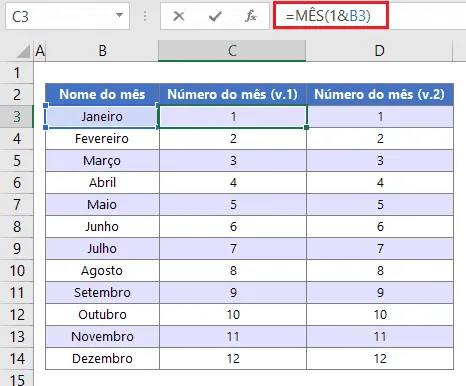Screen dimensions: 466x386
Task: Select the Setembro cell
Action: point(102,293)
